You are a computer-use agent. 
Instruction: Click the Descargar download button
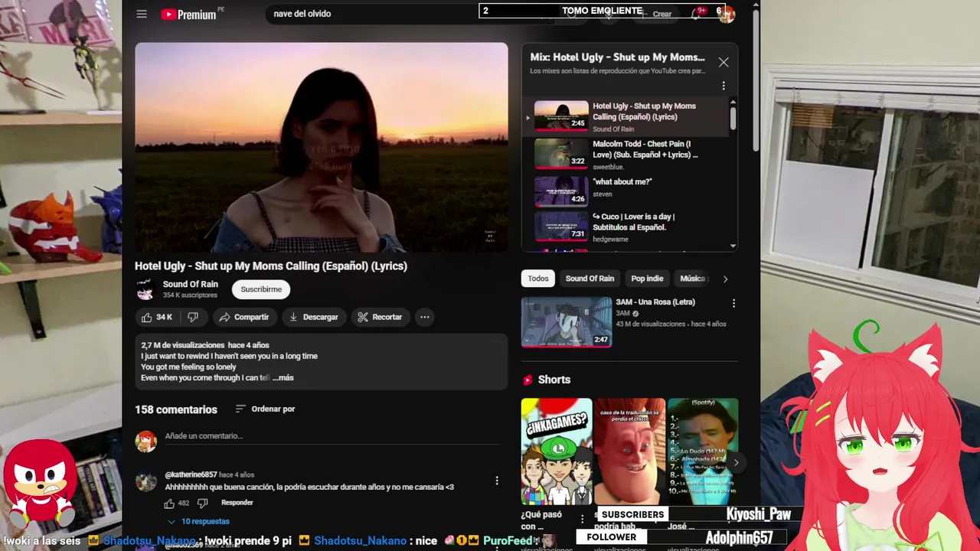[314, 317]
